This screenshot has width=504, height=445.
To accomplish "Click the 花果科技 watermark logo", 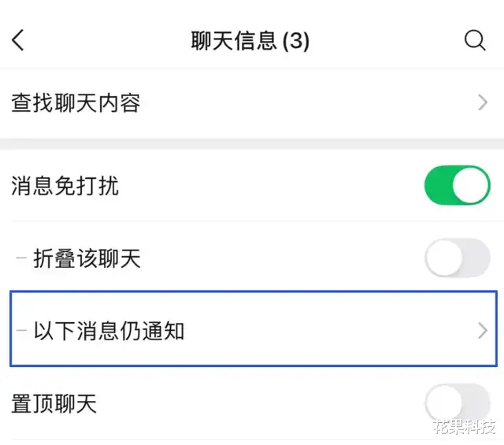I will tap(463, 427).
